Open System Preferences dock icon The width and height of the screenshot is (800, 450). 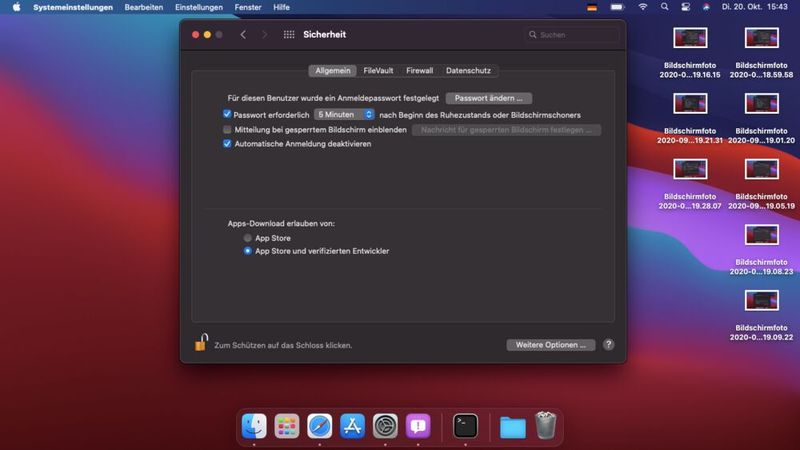coord(385,426)
